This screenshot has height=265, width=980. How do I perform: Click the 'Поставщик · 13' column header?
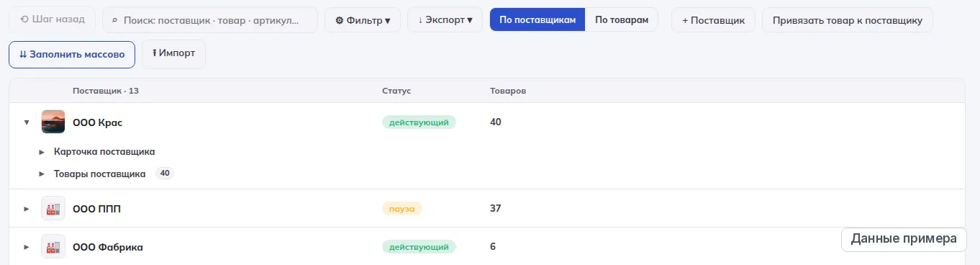[x=106, y=91]
